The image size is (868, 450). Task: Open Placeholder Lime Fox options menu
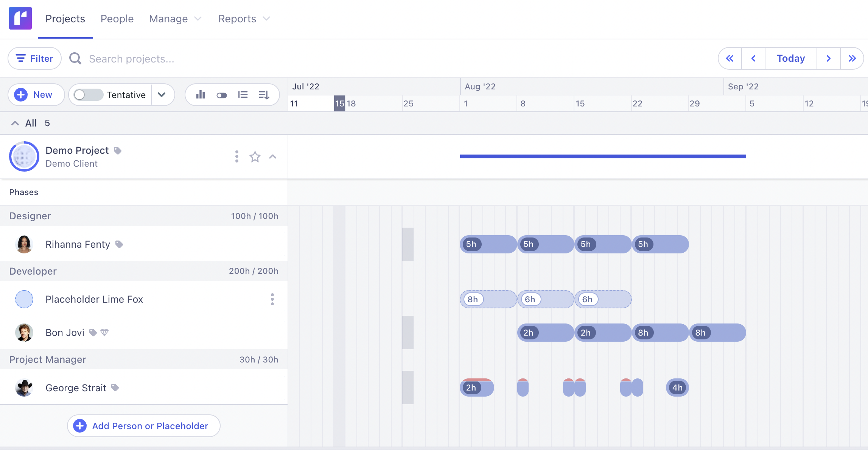[x=272, y=299]
